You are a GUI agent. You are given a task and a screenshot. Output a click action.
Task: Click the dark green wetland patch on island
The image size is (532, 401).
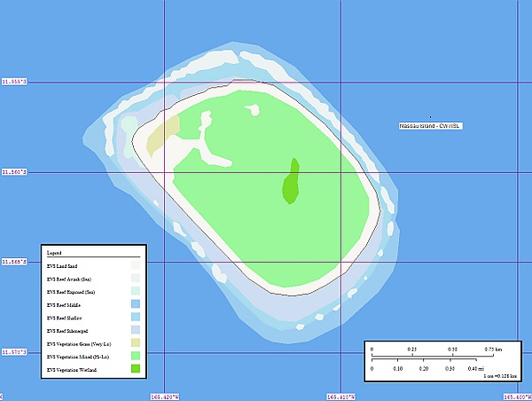pos(291,182)
